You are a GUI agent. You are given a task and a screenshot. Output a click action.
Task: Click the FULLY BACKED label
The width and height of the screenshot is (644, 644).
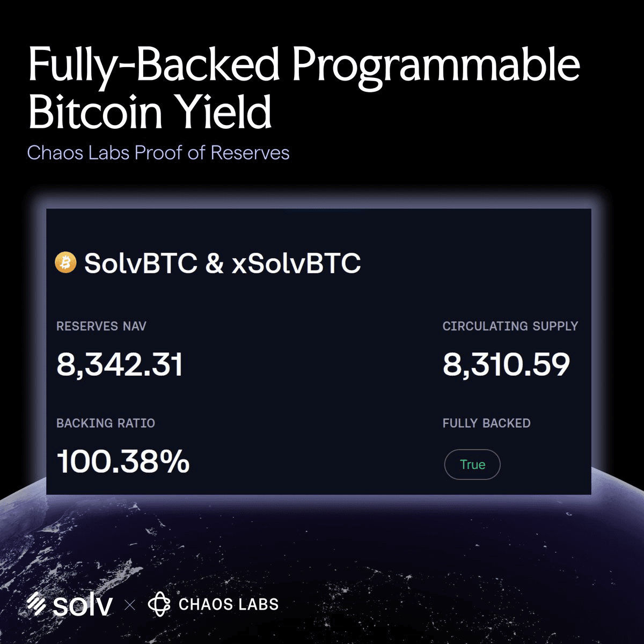point(486,423)
